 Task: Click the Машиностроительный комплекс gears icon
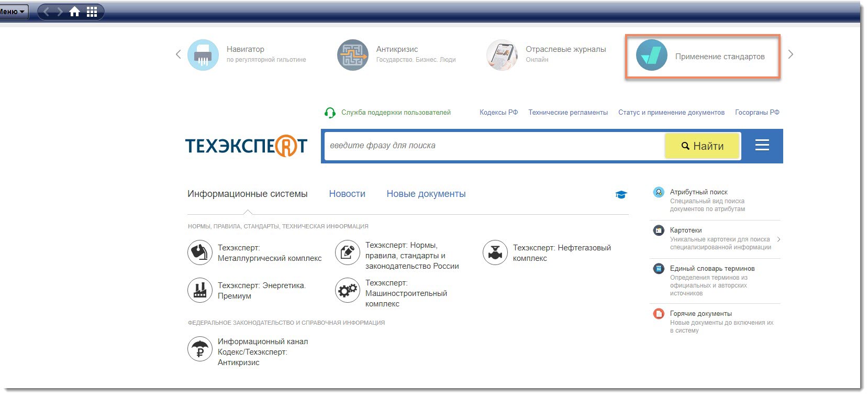point(347,290)
